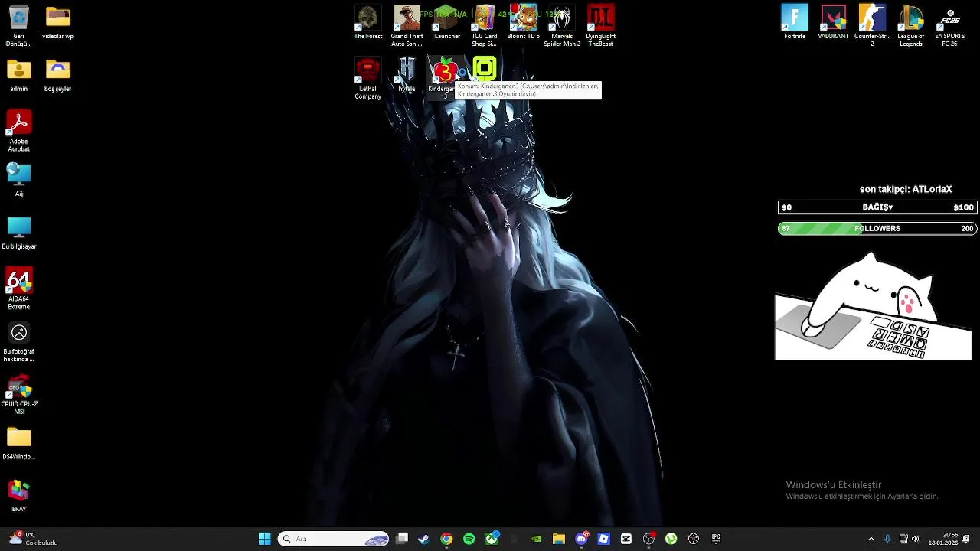Image resolution: width=980 pixels, height=551 pixels.
Task: Expand the hidden system tray icons
Action: 871,539
